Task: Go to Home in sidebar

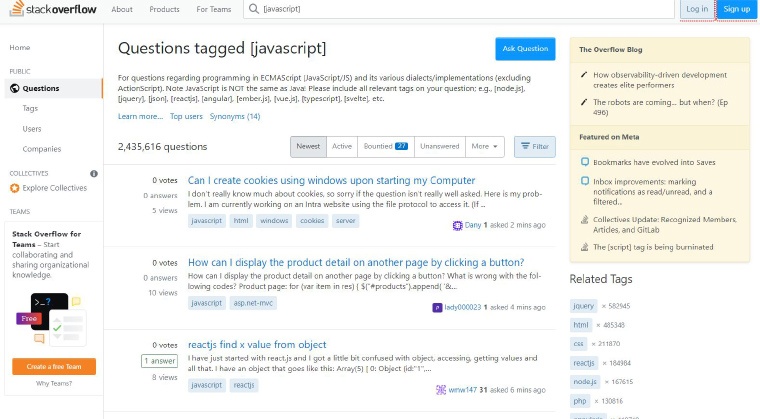Action: tap(20, 48)
